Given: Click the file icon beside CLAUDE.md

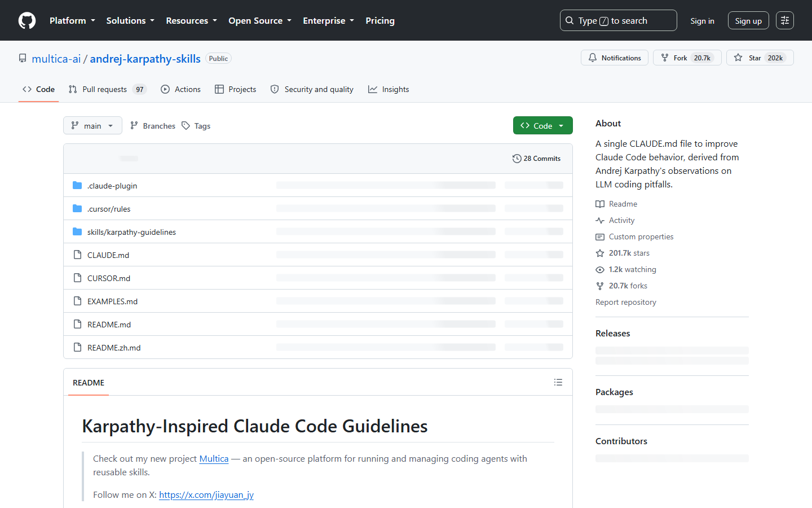Looking at the screenshot, I should click(x=77, y=255).
